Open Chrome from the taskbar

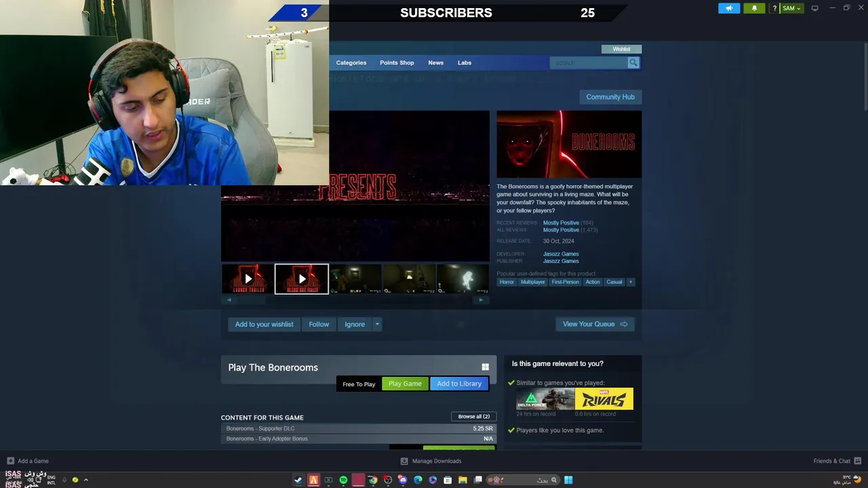(373, 480)
